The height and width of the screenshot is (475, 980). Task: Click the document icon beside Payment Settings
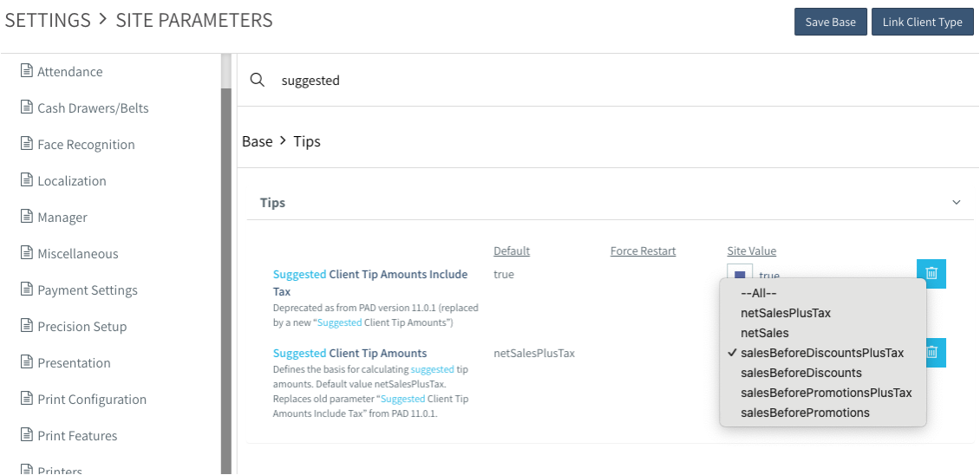tap(27, 290)
